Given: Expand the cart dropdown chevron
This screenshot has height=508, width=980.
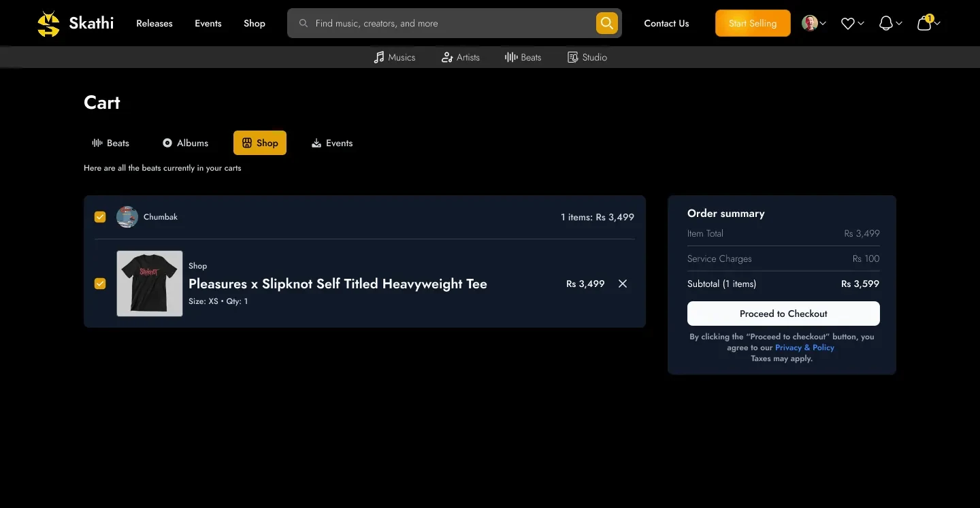Looking at the screenshot, I should click(937, 24).
